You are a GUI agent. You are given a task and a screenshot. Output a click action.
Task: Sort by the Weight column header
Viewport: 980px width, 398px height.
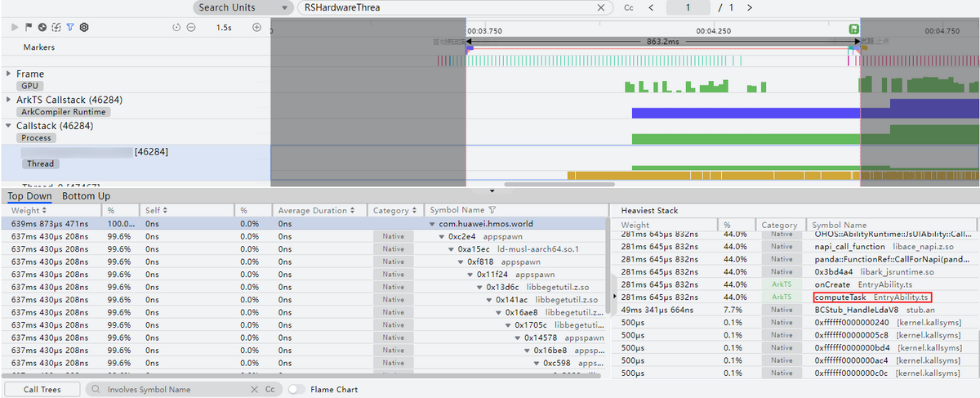tap(24, 211)
